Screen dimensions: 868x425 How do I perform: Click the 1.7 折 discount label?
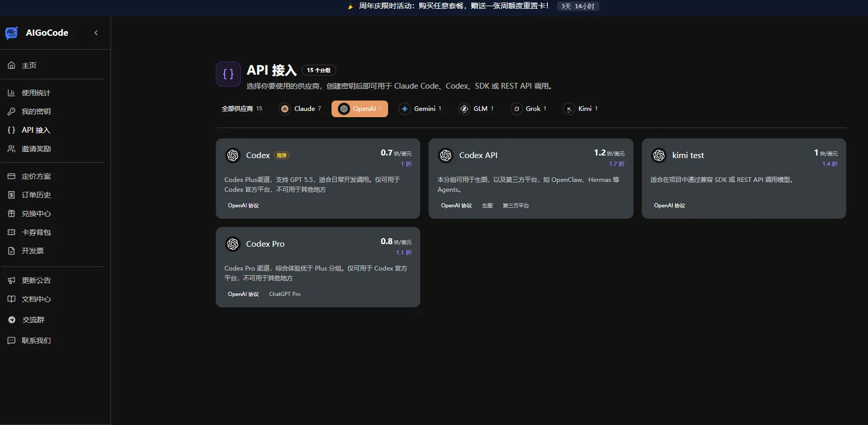[x=617, y=164]
